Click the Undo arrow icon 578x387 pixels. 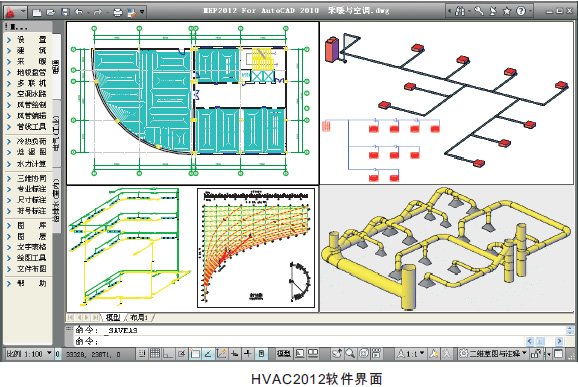(79, 12)
